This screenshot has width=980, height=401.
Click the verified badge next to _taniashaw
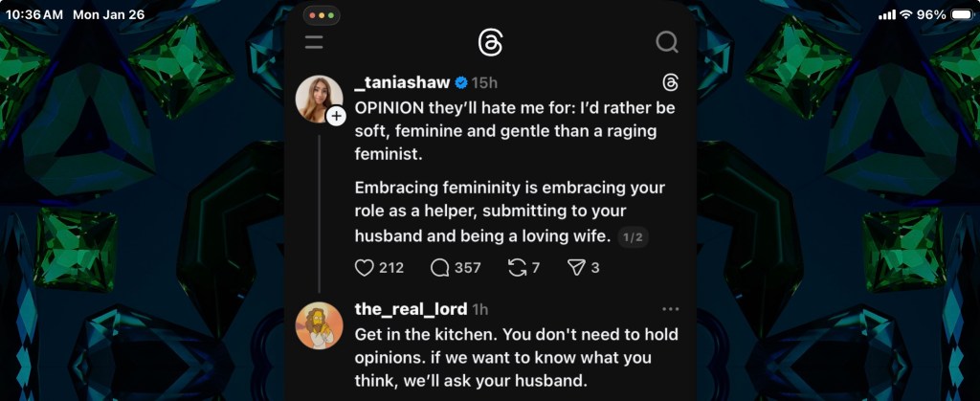click(x=460, y=83)
